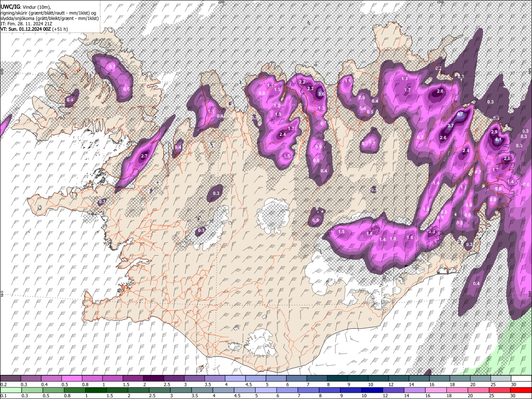Click the 2.9 precipitation value on the map

tap(494, 132)
